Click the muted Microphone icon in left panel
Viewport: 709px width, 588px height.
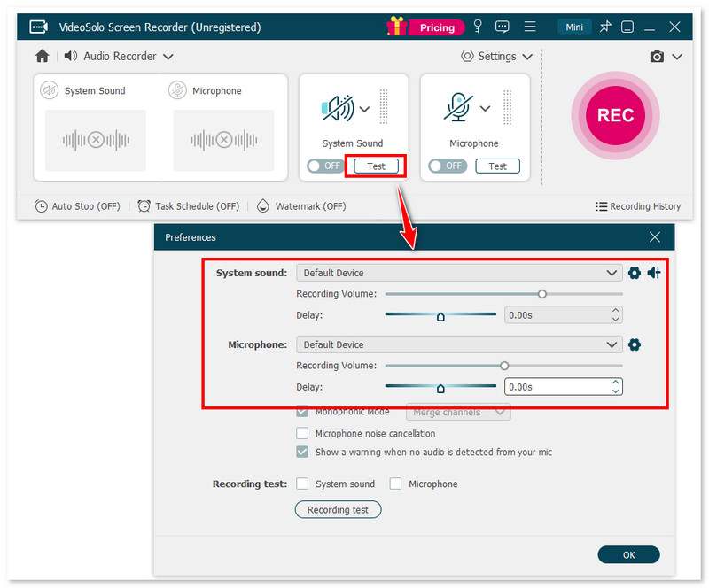pyautogui.click(x=177, y=90)
